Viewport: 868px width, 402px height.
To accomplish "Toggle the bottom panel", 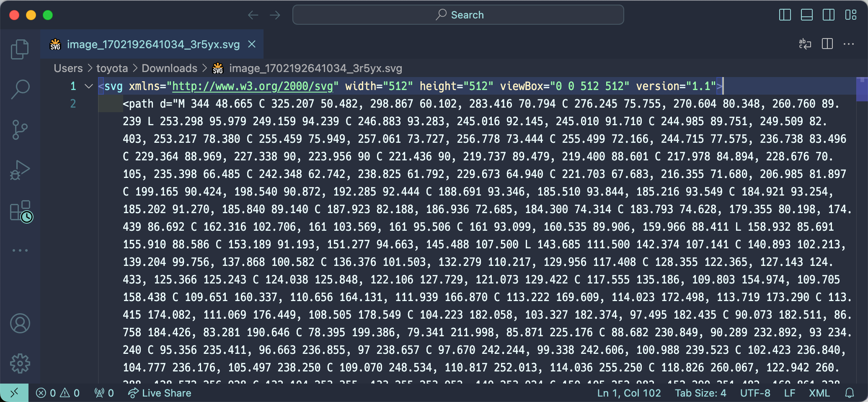I will point(806,15).
